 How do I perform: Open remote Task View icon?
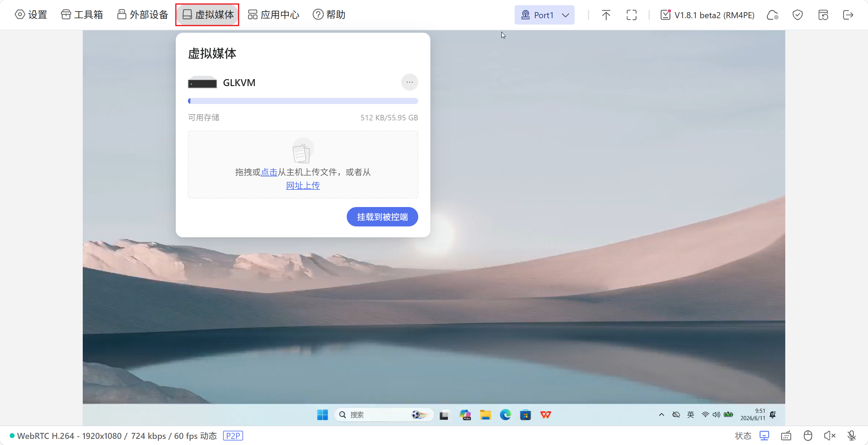[444, 415]
